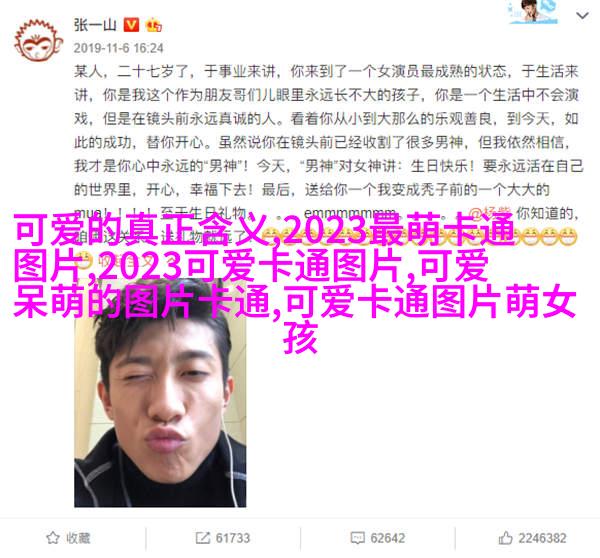The height and width of the screenshot is (558, 600).
Task: Click the 2019-11-6 16:24 timestamp link
Action: tap(119, 48)
